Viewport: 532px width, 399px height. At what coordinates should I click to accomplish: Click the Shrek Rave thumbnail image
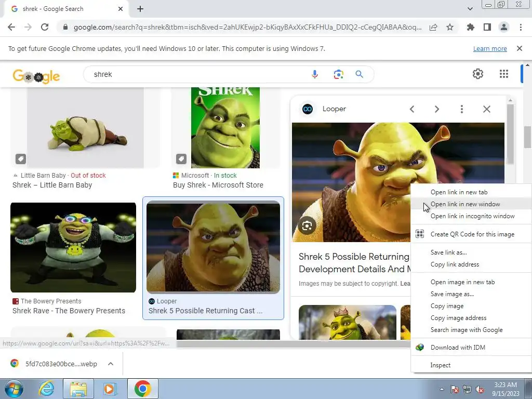[x=73, y=247]
